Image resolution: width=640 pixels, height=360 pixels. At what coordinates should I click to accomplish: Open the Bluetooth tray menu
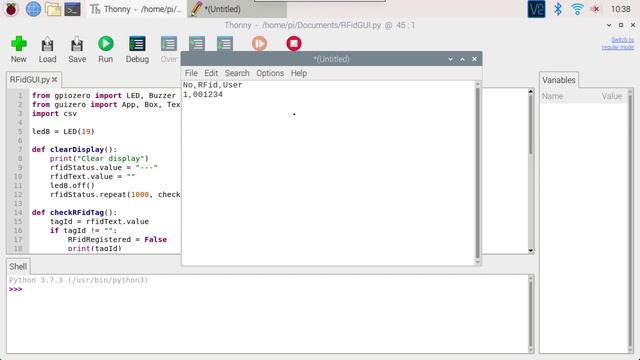click(558, 9)
